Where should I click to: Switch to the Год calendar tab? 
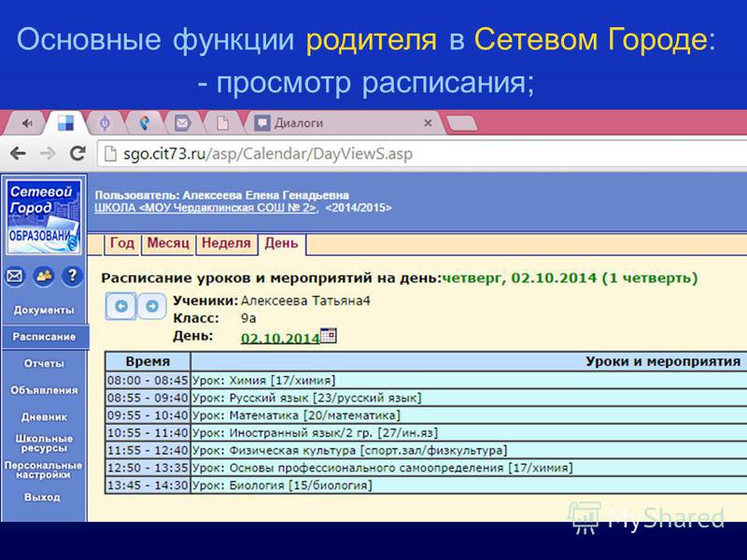122,244
